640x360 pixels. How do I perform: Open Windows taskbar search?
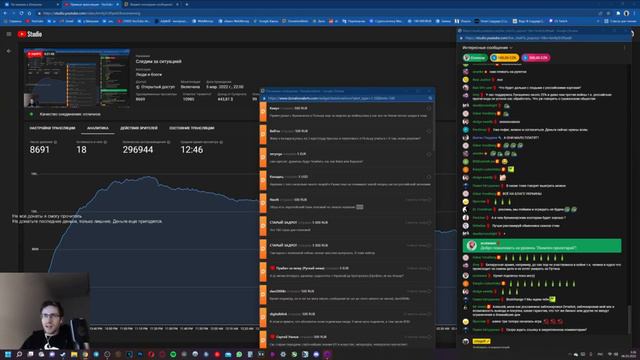(x=19, y=354)
